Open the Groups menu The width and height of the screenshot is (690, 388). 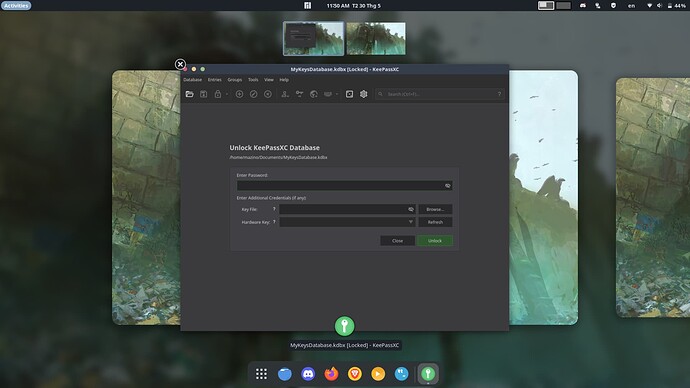click(235, 80)
